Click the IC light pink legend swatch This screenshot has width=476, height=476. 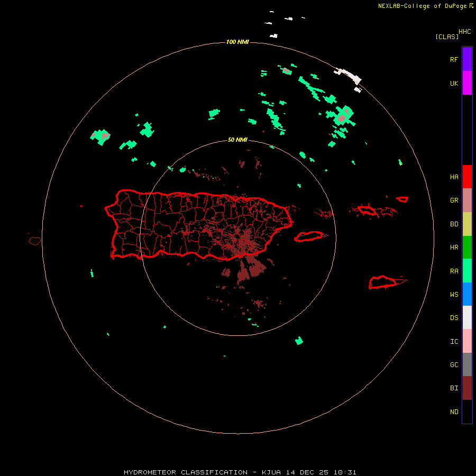tap(467, 341)
